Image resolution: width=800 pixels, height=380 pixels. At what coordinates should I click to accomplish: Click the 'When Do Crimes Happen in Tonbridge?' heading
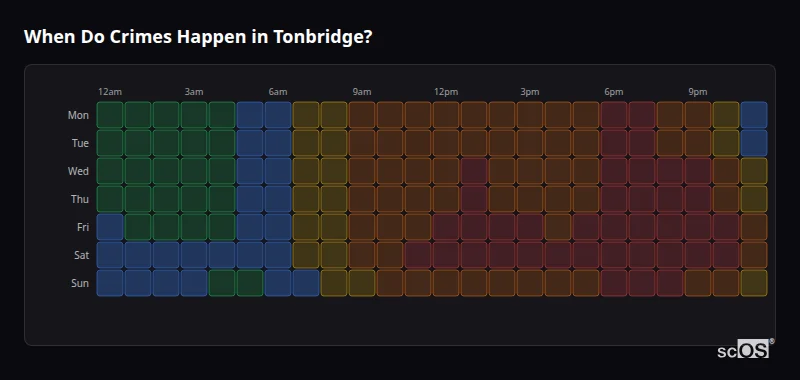tap(198, 37)
